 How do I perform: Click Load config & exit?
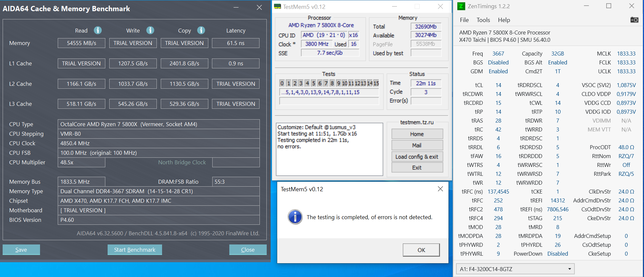pyautogui.click(x=417, y=157)
